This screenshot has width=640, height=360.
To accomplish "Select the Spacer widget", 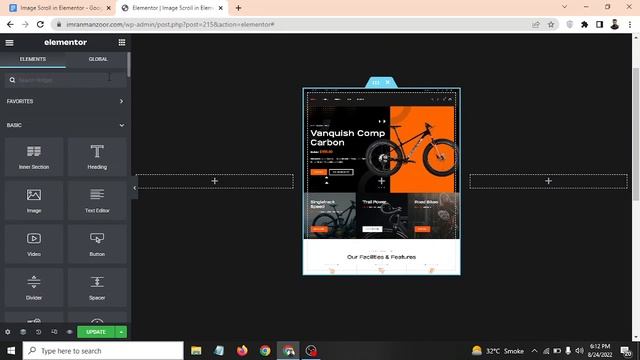I will pos(97,288).
